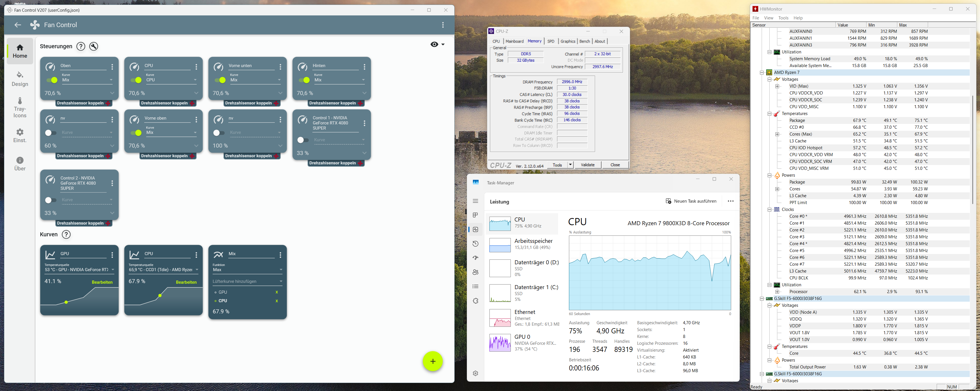Enable toggle for Control 2 NVIDIA card
Screen dimensions: 980x391
point(50,200)
